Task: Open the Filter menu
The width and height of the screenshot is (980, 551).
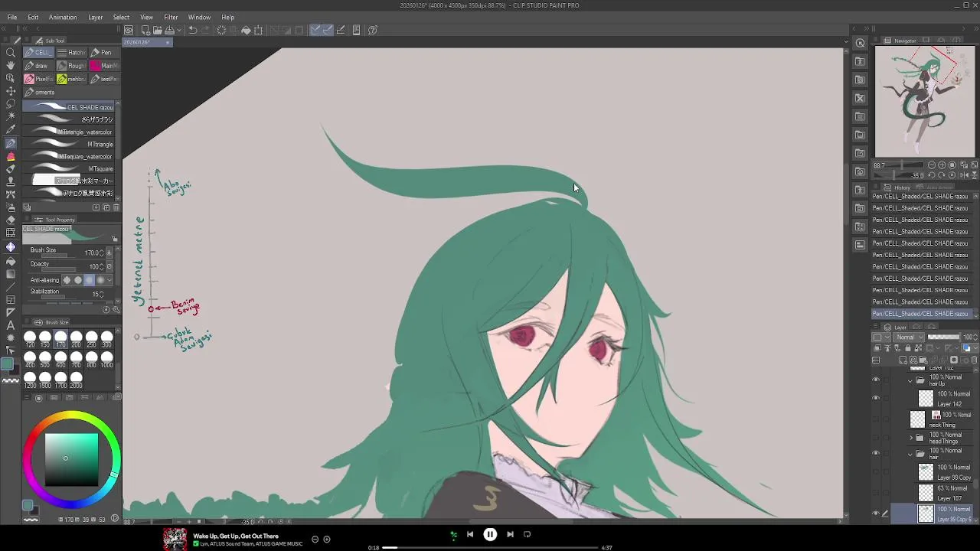Action: tap(171, 17)
